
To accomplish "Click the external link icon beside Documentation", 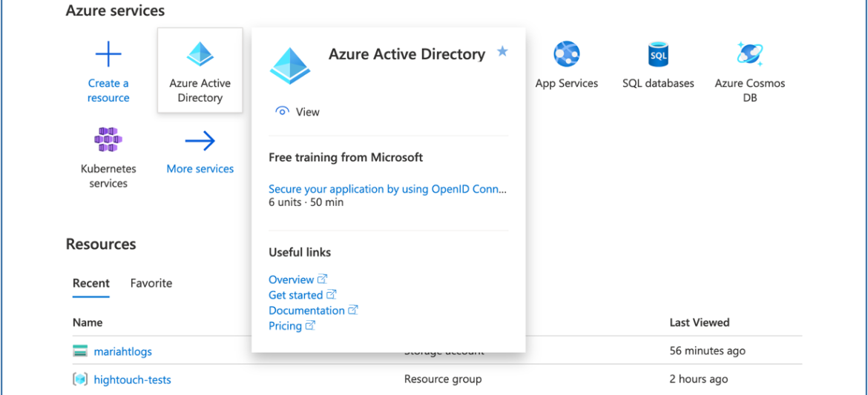I will pos(352,310).
